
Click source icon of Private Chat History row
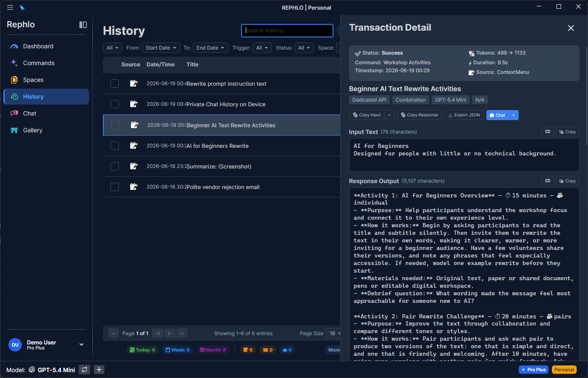tap(134, 104)
